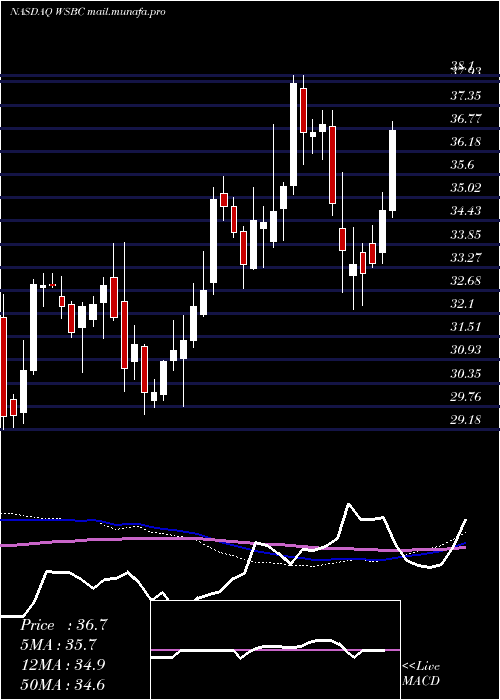500x700 pixels.
Task: Click the <<Live MACD label
Action: tap(421, 674)
